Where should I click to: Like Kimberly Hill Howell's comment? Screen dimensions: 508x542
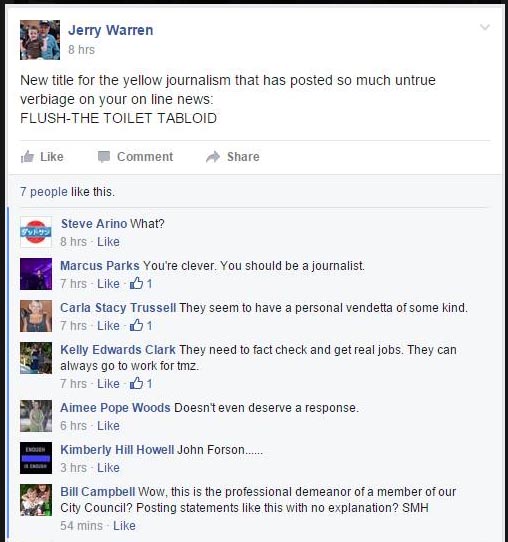coord(108,468)
